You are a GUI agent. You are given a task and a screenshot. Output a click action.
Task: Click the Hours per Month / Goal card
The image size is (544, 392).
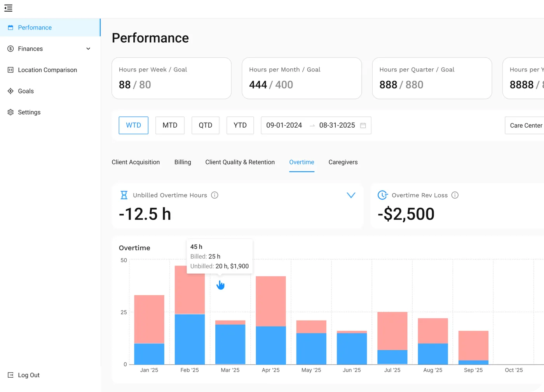tap(302, 78)
